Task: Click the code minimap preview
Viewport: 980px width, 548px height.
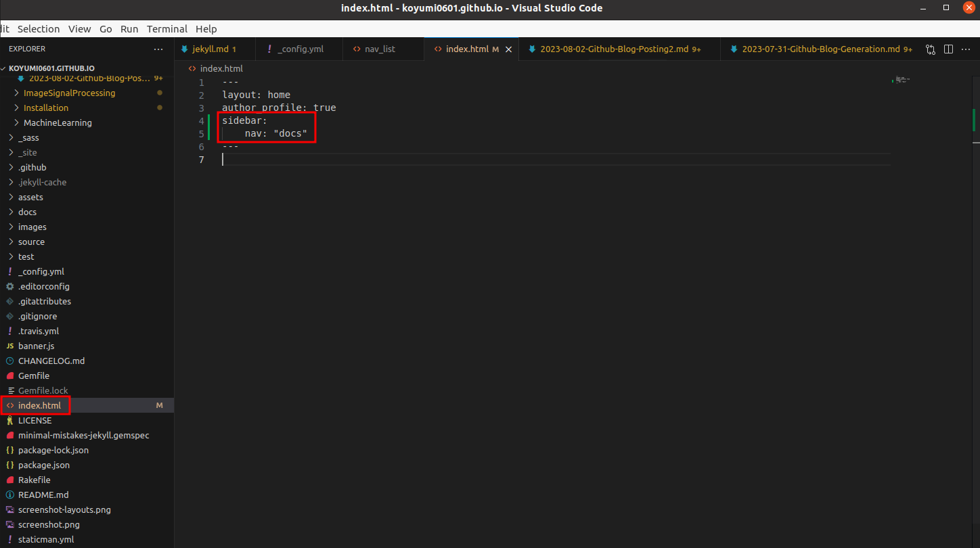Action: point(901,80)
